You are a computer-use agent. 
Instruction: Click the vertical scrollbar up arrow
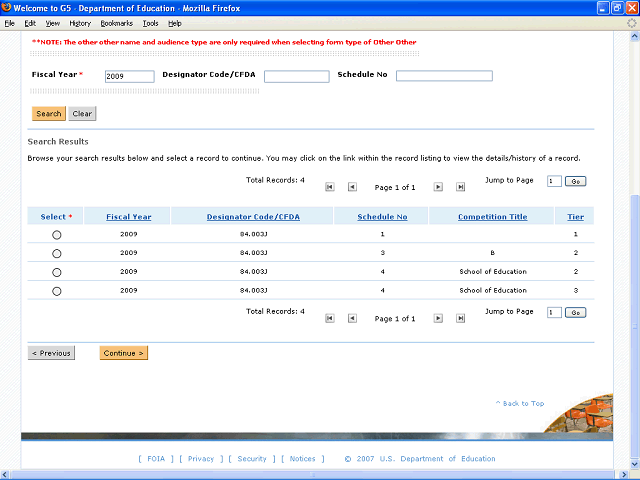(x=635, y=36)
